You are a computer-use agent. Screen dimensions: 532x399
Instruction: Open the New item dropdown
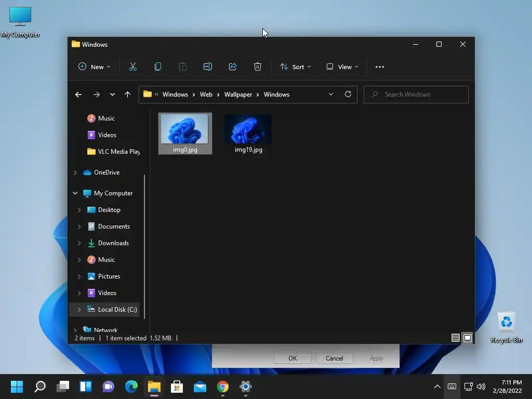tap(95, 67)
